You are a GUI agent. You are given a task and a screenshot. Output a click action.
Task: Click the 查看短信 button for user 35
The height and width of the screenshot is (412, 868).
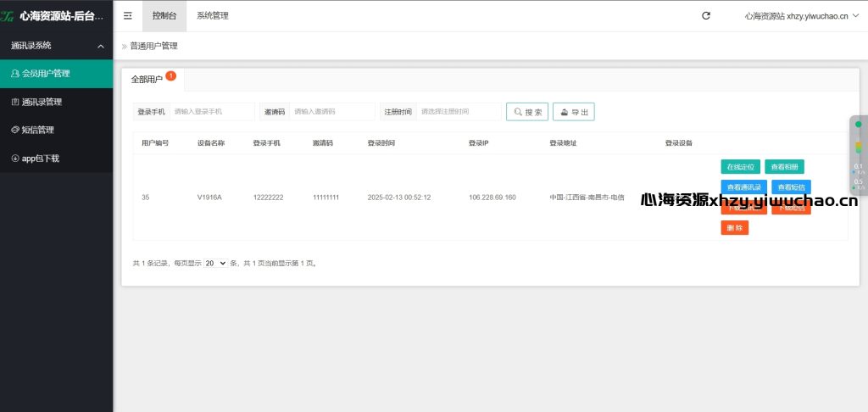(791, 187)
